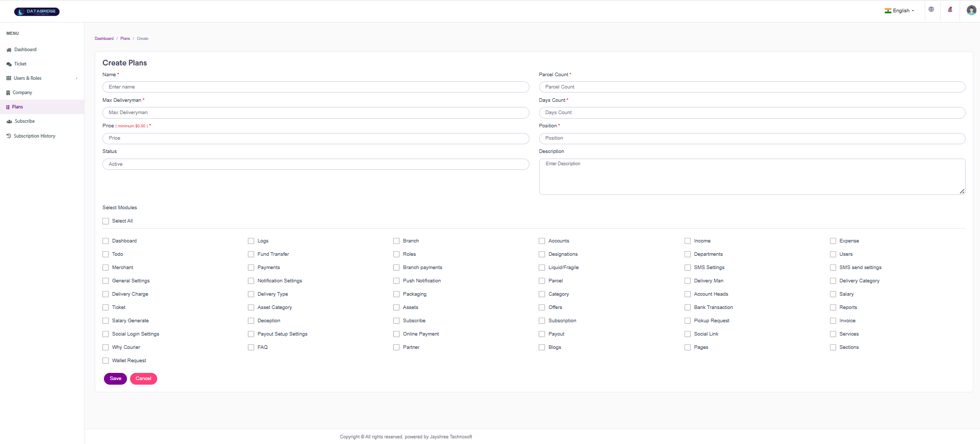Click the Ticket chat icon in sidebar

pyautogui.click(x=9, y=64)
